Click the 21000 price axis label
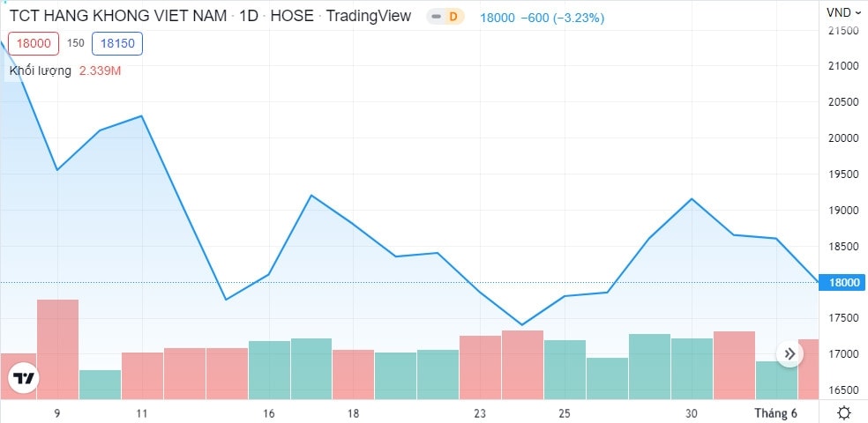The image size is (868, 423). (x=843, y=66)
